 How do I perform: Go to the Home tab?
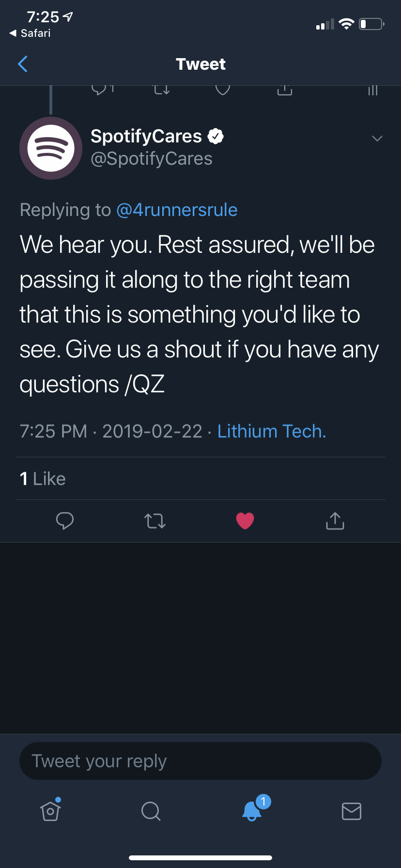coord(50,810)
